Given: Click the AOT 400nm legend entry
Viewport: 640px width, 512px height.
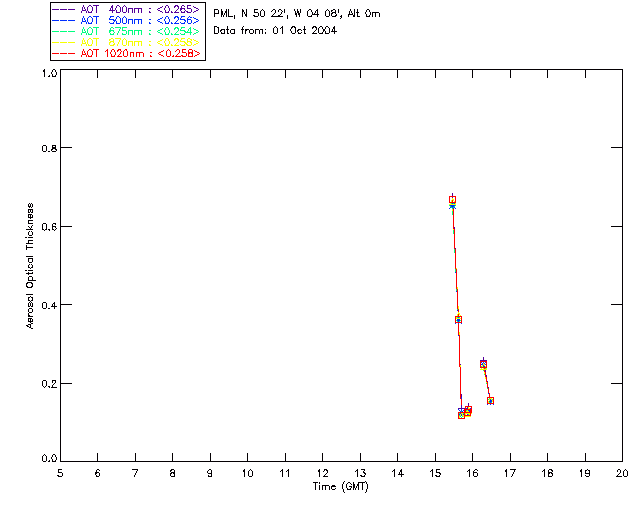Looking at the screenshot, I should 127,9.
